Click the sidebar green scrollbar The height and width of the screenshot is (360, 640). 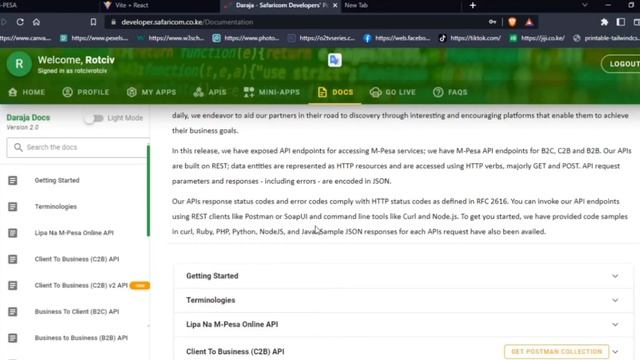148,191
